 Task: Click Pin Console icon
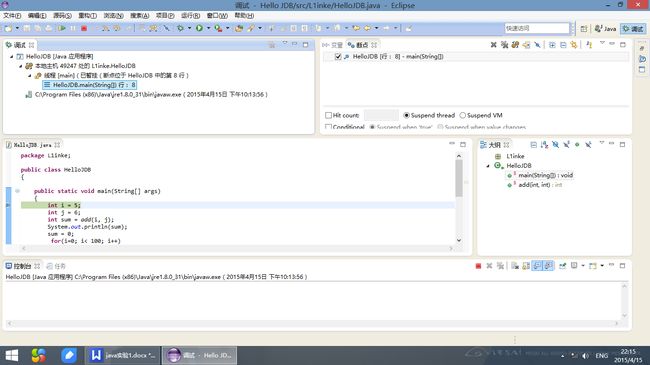[x=563, y=266]
